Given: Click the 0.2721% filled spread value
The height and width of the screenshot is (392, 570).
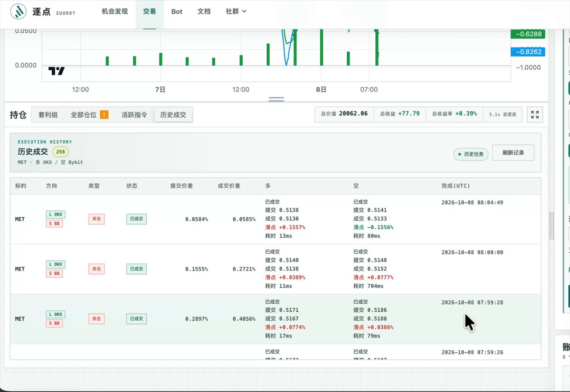Looking at the screenshot, I should [244, 269].
